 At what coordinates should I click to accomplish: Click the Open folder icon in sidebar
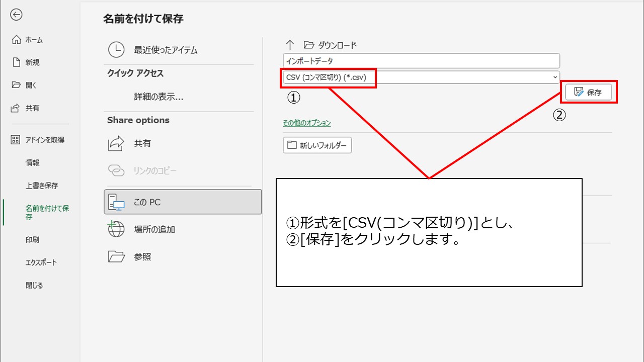point(16,85)
